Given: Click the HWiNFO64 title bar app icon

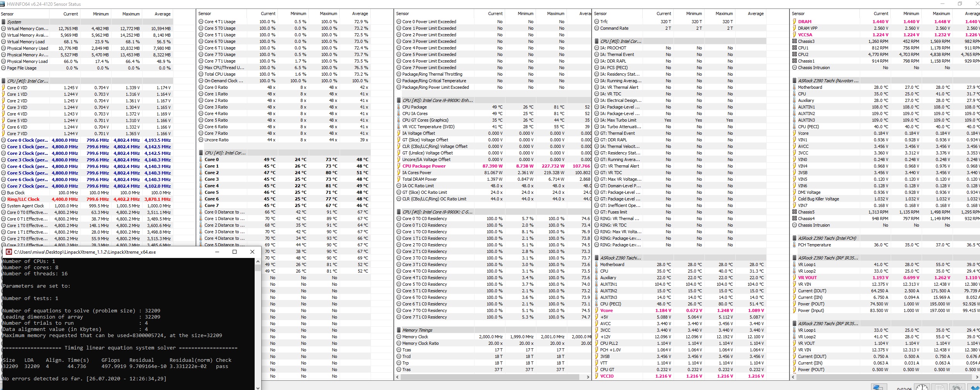Looking at the screenshot, I should (3, 4).
